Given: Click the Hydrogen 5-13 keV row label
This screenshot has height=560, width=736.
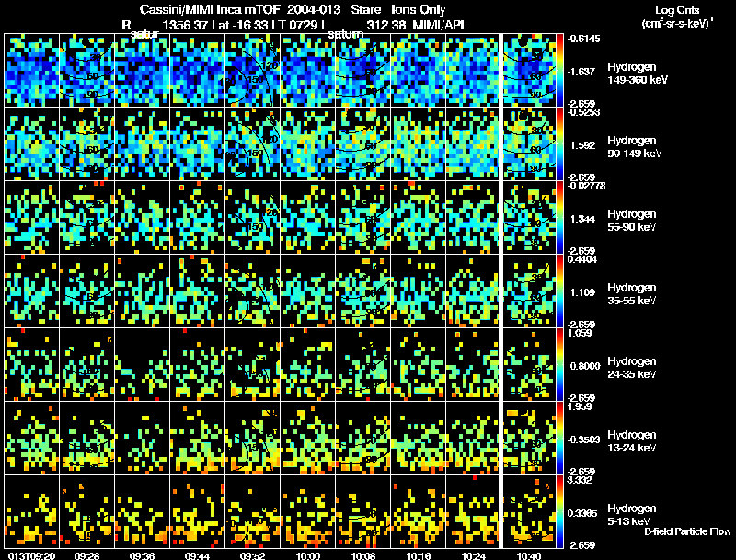Looking at the screenshot, I should 632,515.
